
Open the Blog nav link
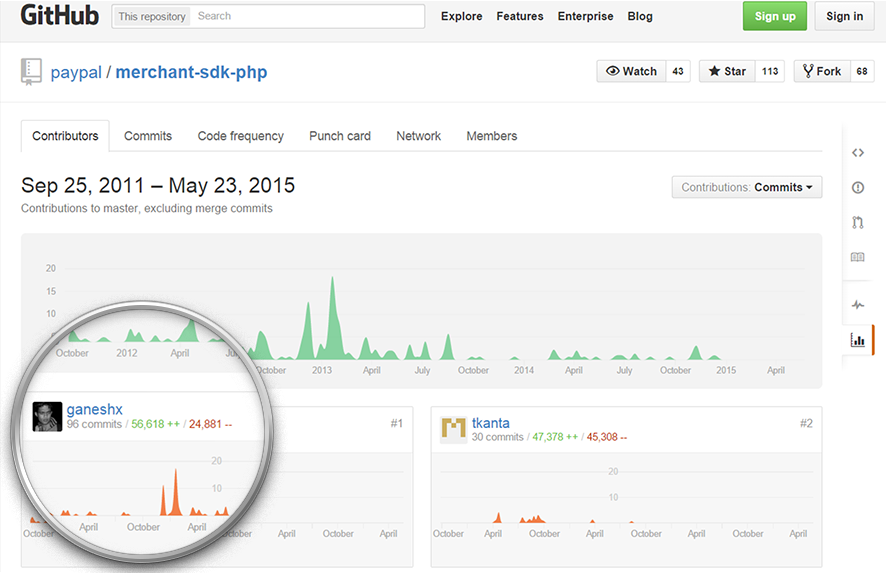(x=640, y=16)
